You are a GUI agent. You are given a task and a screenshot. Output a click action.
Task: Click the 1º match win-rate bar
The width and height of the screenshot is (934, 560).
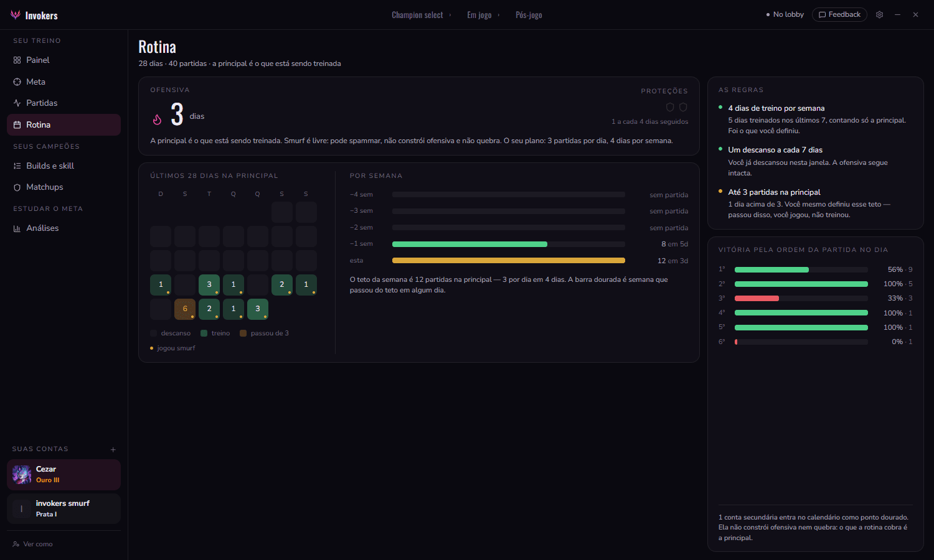coord(771,270)
